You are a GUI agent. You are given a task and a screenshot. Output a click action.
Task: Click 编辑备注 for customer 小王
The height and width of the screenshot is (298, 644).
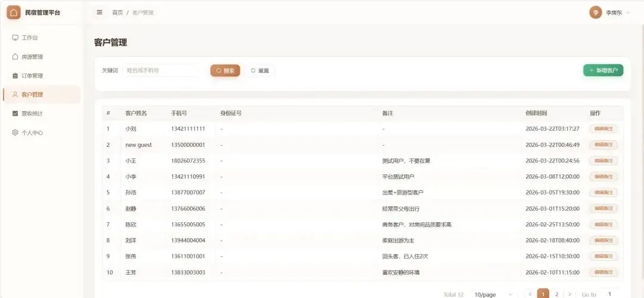[x=603, y=161]
